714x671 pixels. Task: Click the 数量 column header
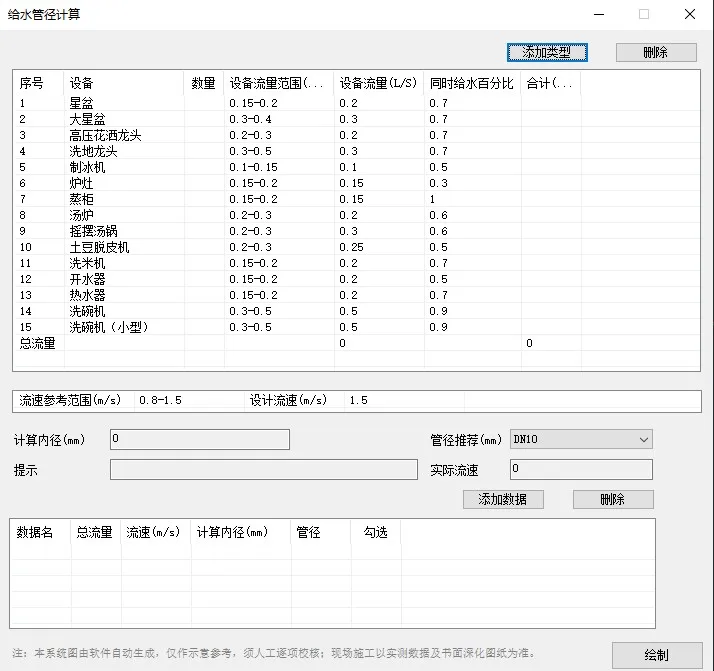204,83
